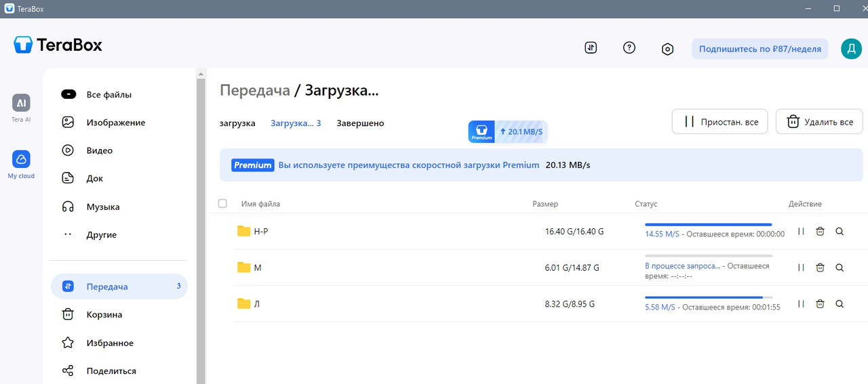Locate the М folder via magnifier icon
Viewport: 868px width, 384px height.
tap(840, 268)
